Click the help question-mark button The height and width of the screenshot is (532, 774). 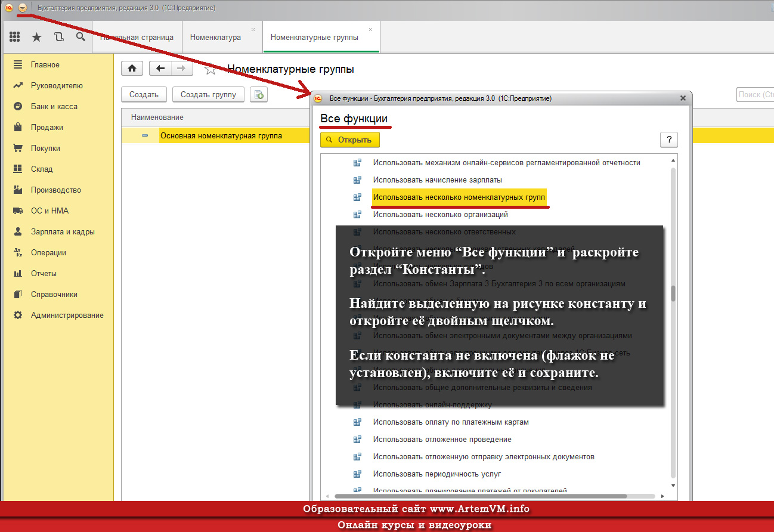tap(669, 140)
